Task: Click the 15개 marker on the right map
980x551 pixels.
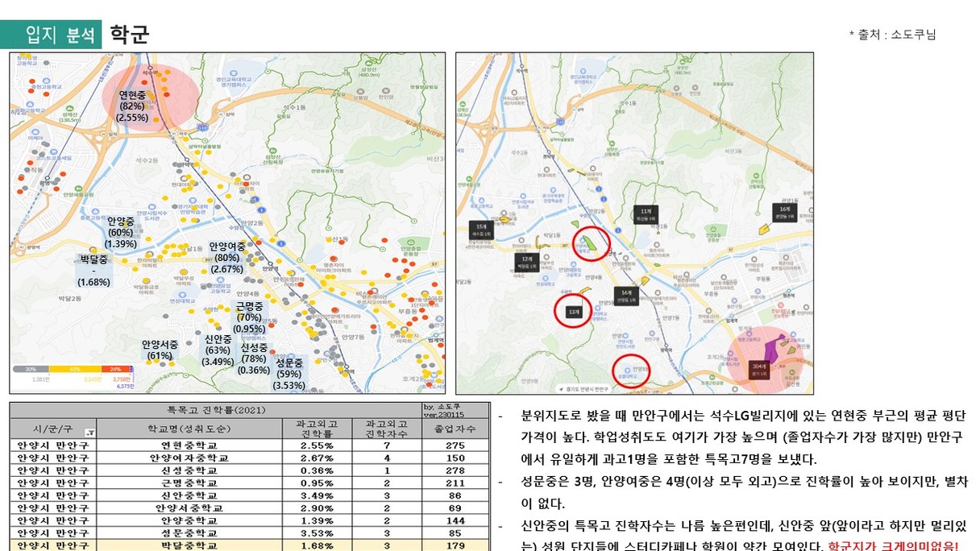Action: [x=481, y=230]
